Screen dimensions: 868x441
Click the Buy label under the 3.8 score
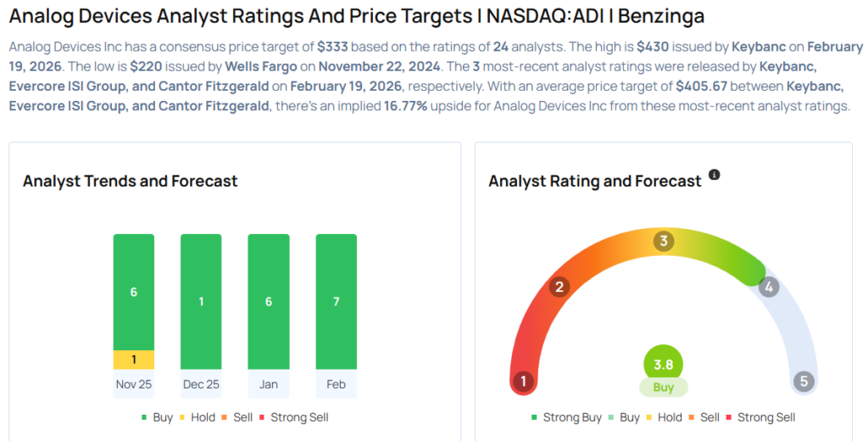click(663, 388)
